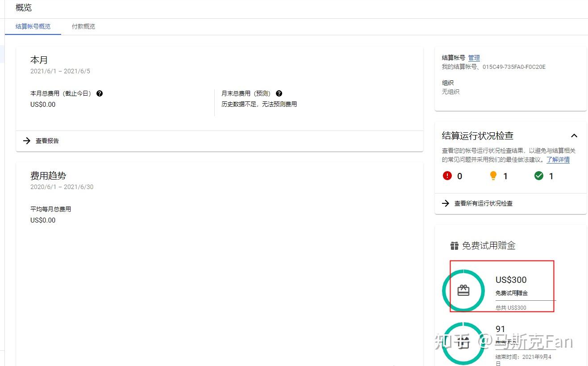Click the count 1 next to the green checkmark
Image resolution: width=588 pixels, height=366 pixels.
(x=551, y=176)
